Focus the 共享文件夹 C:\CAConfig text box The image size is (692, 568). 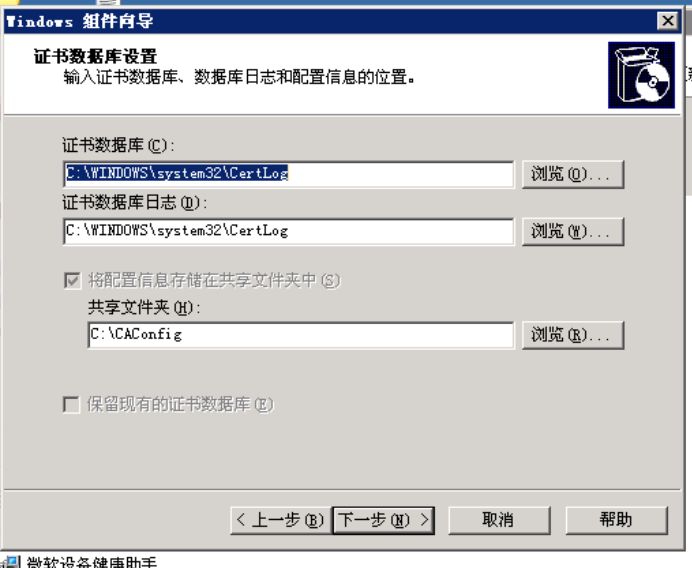tap(301, 335)
